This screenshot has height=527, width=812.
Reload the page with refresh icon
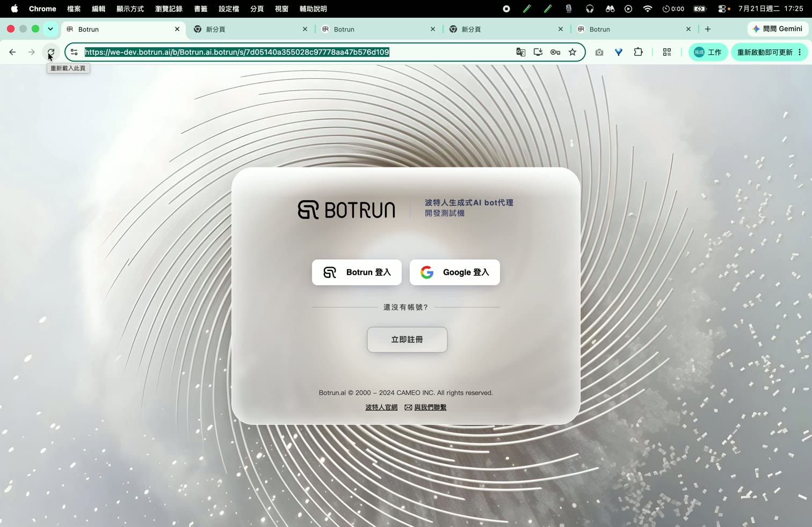(x=51, y=52)
